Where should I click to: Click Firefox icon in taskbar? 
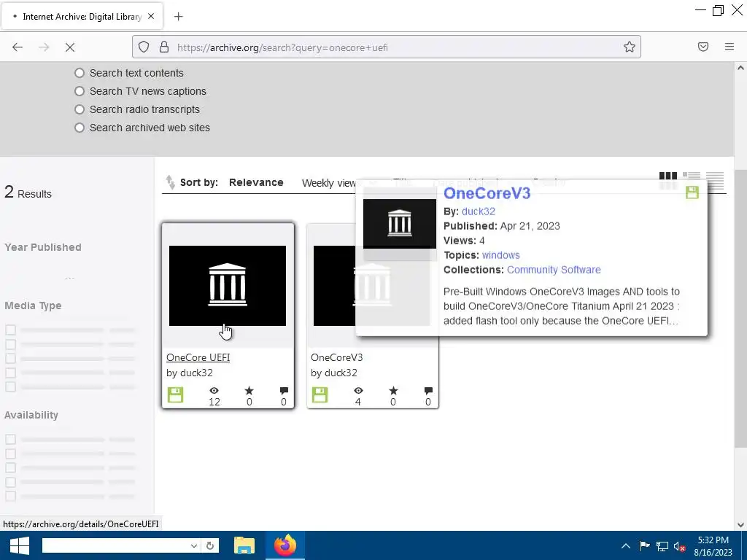285,545
